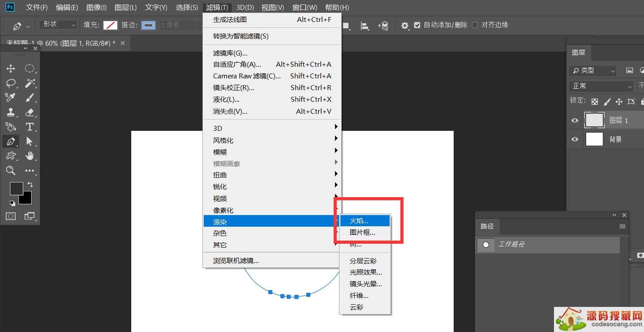Close the 未标题-1 document tab

[x=123, y=43]
